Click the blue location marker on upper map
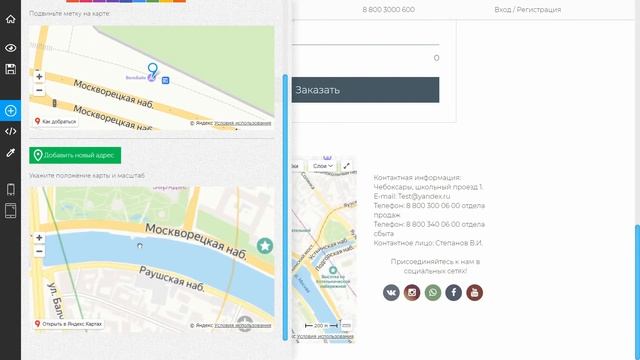The image size is (640, 360). coord(152,70)
